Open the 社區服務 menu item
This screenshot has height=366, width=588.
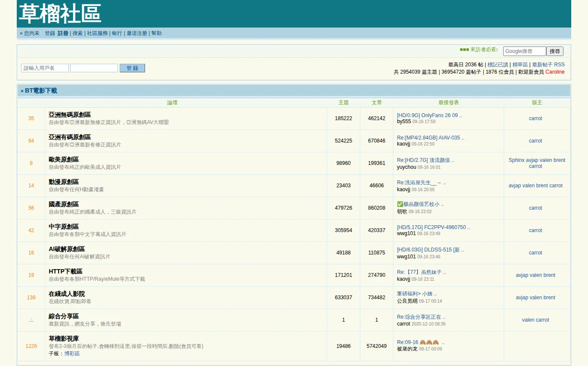click(x=97, y=33)
